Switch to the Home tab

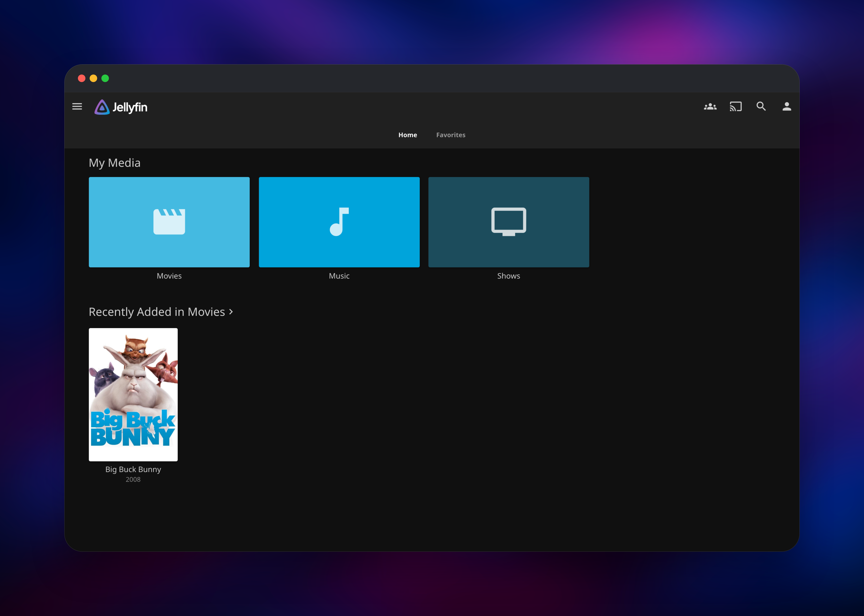(407, 135)
